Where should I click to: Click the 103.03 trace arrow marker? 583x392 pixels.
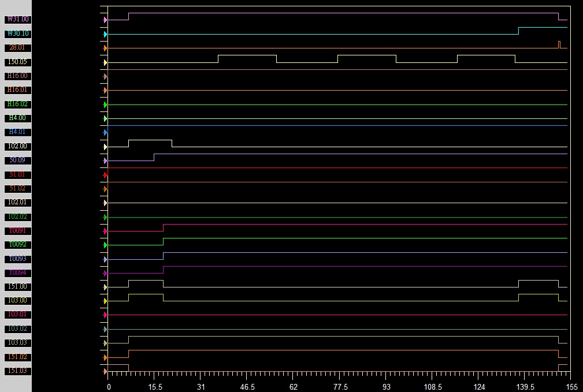pos(105,343)
